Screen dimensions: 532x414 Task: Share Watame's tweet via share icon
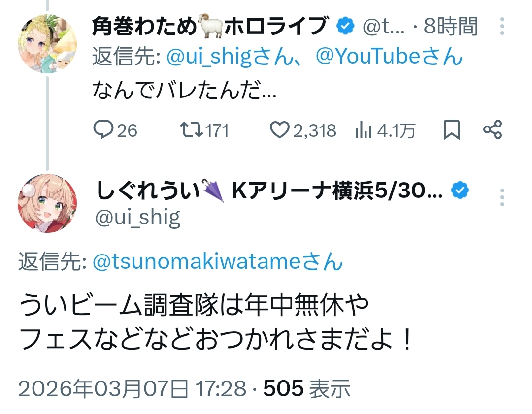(x=493, y=130)
